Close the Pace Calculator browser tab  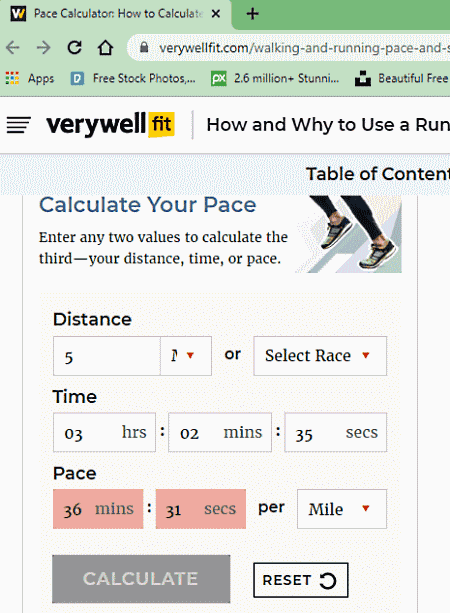point(216,14)
